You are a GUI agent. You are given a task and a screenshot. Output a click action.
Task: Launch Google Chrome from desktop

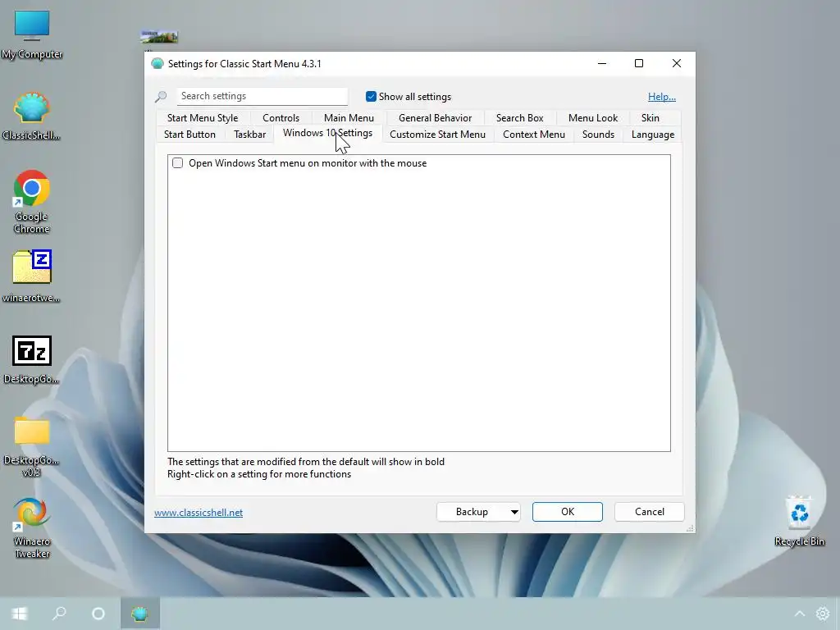click(32, 202)
